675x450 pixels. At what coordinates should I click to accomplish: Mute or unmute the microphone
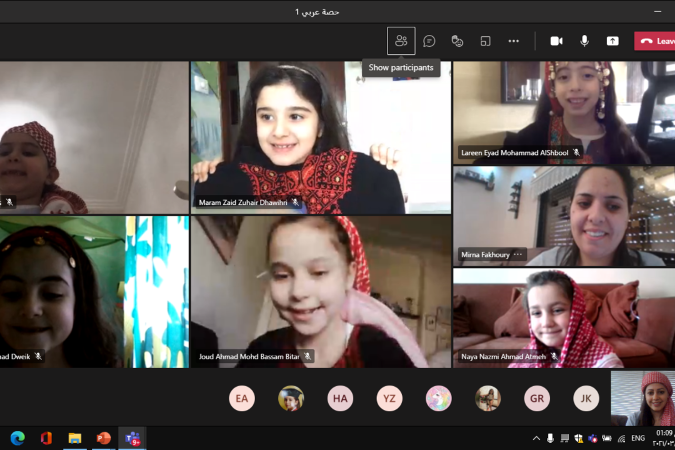pos(584,41)
